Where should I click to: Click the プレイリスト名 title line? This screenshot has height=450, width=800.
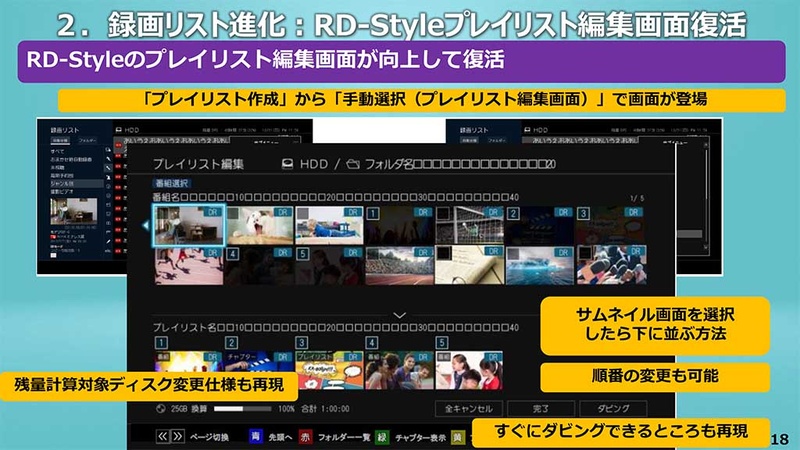(x=336, y=328)
